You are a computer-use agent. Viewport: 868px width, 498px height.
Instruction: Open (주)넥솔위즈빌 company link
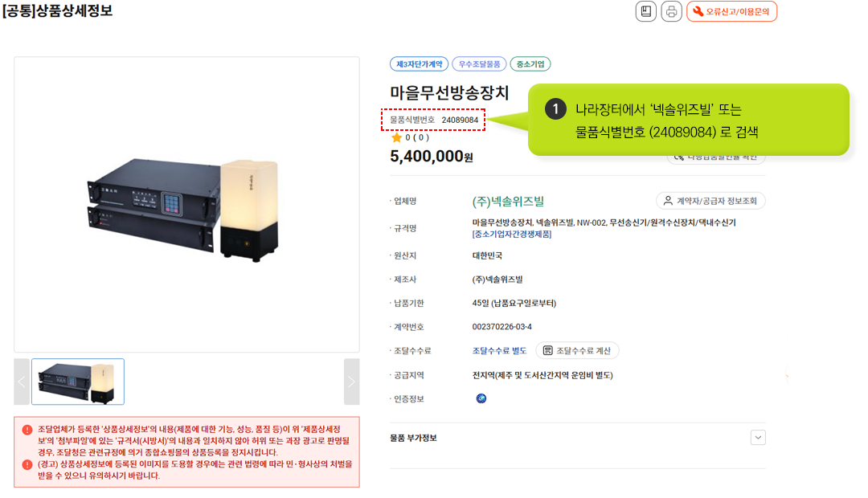click(508, 202)
